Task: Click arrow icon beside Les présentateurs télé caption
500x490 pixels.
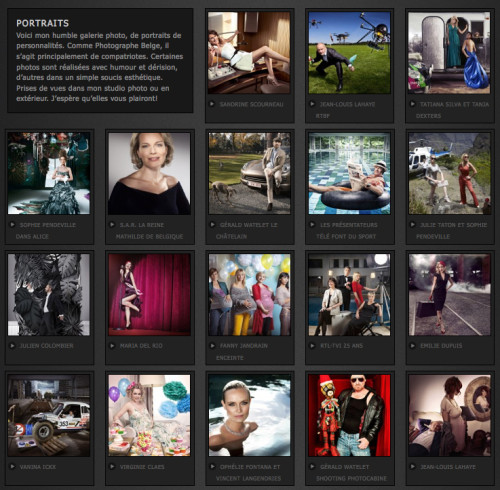Action: point(312,224)
